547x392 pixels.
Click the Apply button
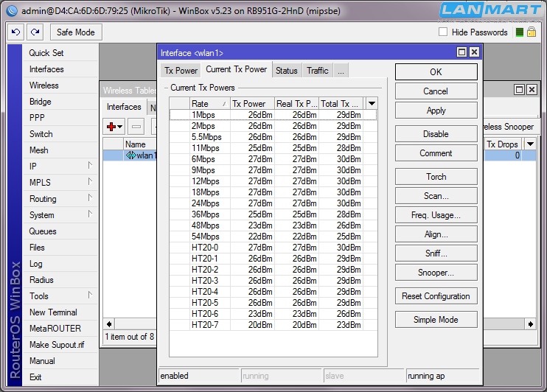[436, 111]
